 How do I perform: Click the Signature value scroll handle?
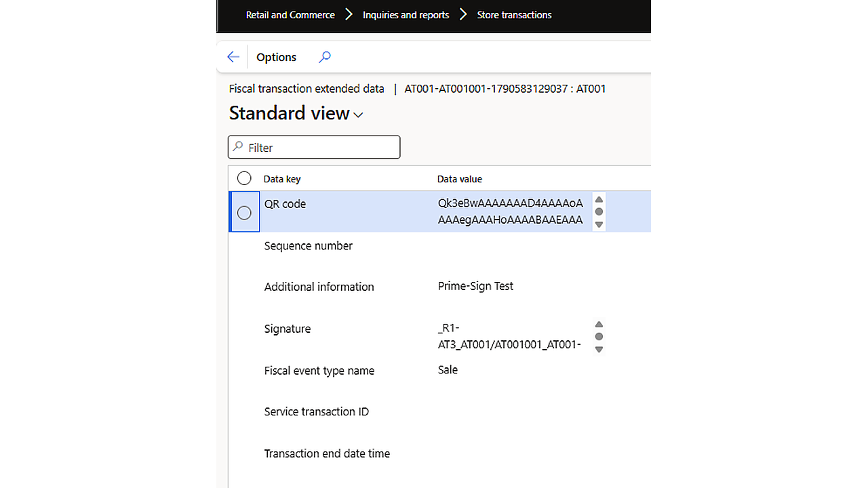click(599, 337)
